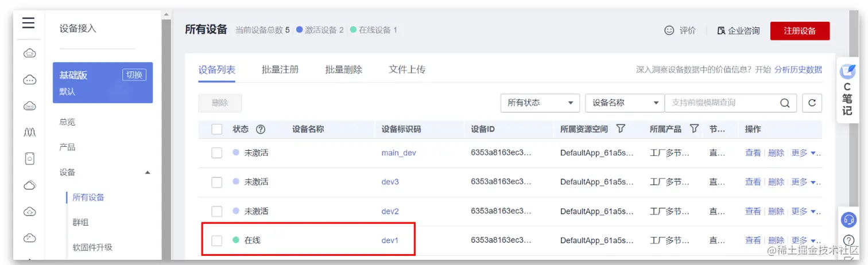Open the dev3 device link
Screen dimensions: 868x265
coord(390,182)
